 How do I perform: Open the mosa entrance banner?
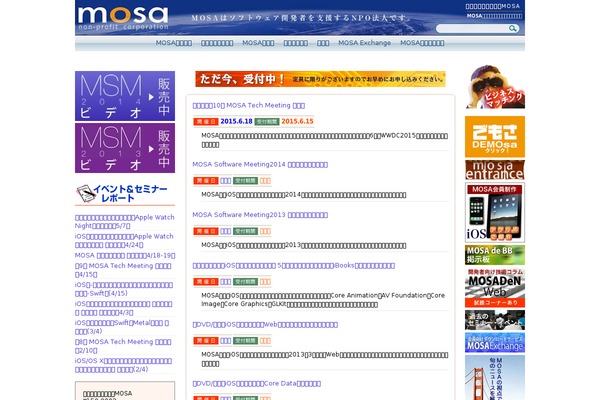pyautogui.click(x=495, y=170)
